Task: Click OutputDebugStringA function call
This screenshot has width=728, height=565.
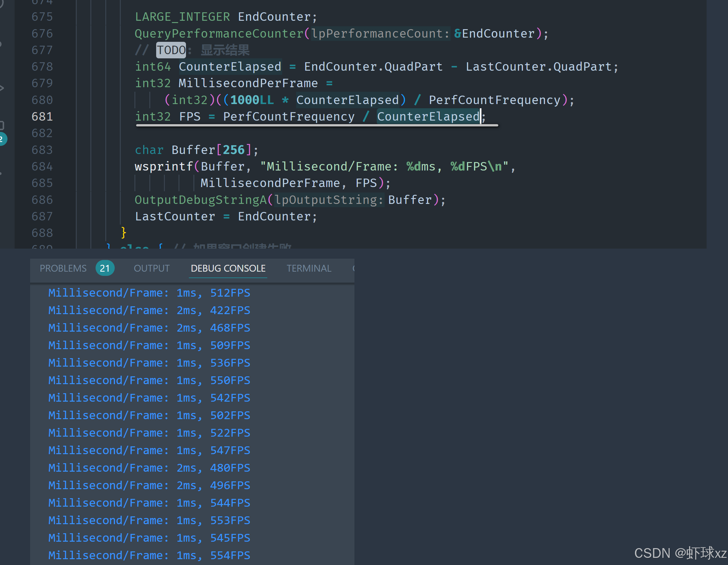Action: coord(201,200)
